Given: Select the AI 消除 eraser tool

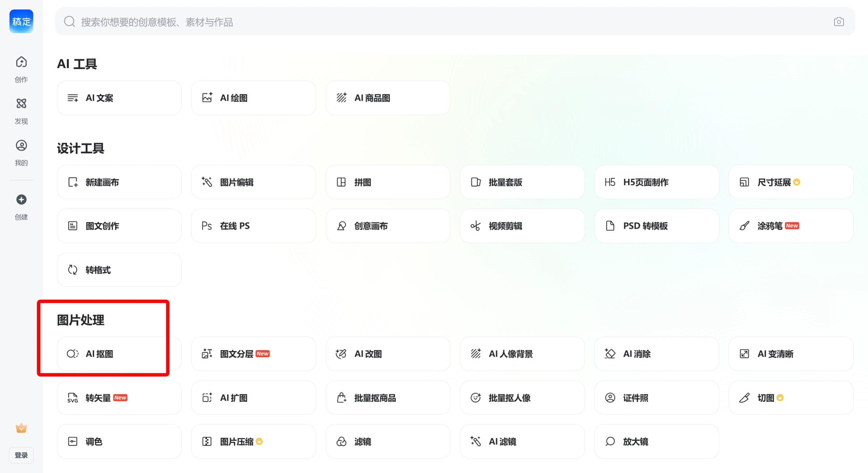Looking at the screenshot, I should 657,354.
